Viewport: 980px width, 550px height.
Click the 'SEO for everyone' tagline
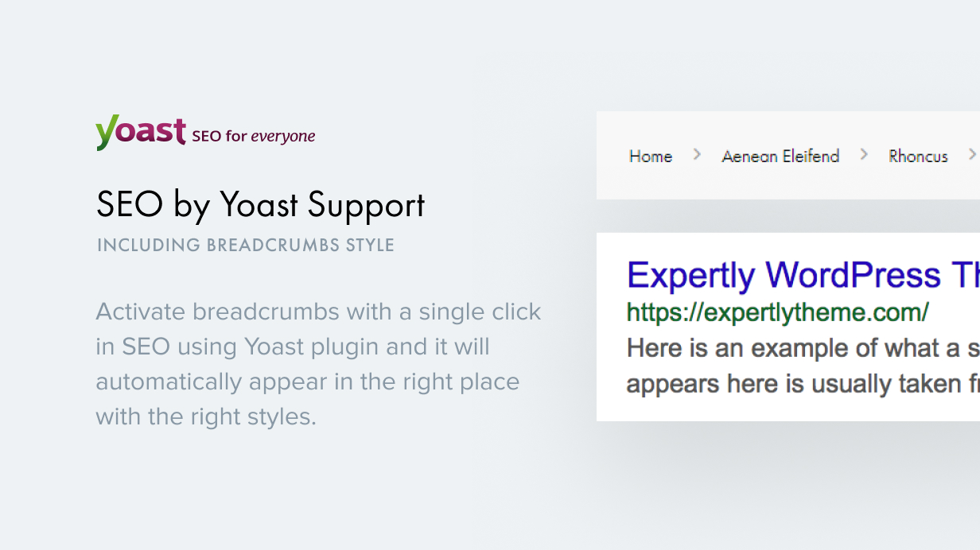tap(254, 137)
